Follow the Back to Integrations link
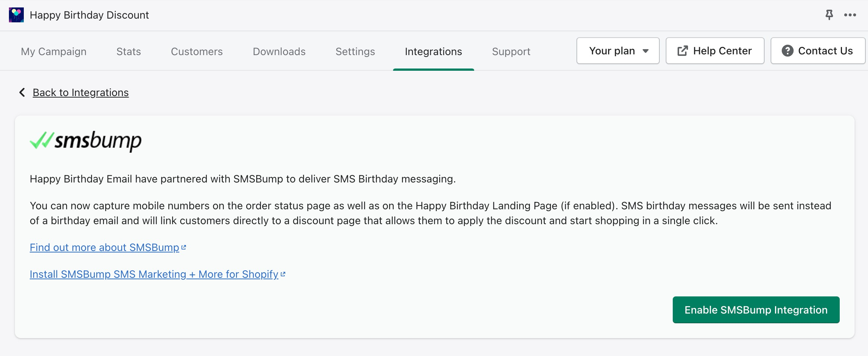The height and width of the screenshot is (356, 868). point(81,92)
